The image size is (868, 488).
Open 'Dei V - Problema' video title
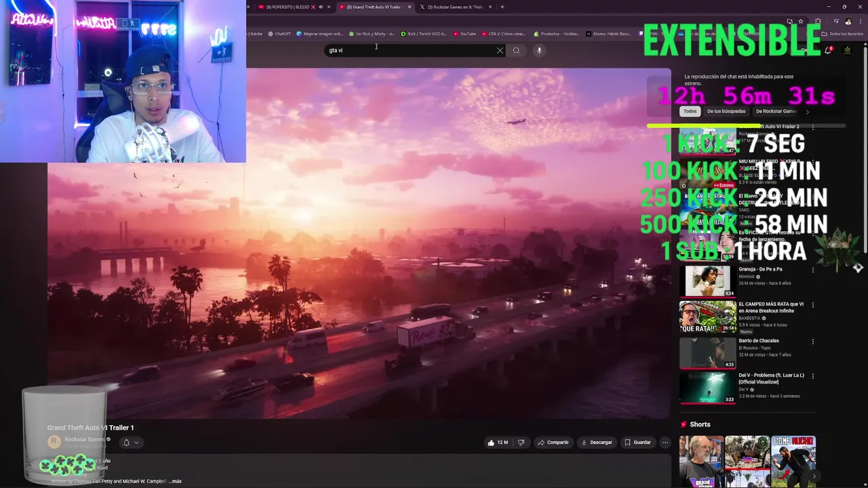coord(771,378)
